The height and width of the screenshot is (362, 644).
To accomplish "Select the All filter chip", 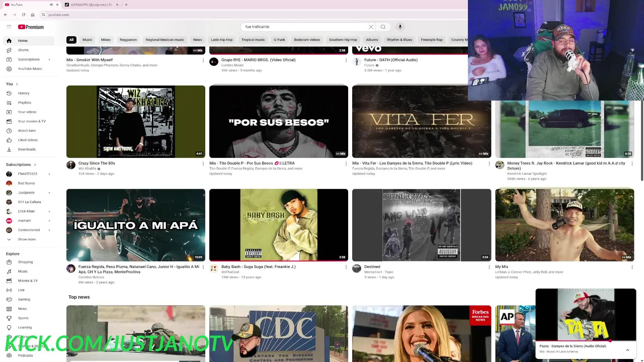I will (71, 40).
